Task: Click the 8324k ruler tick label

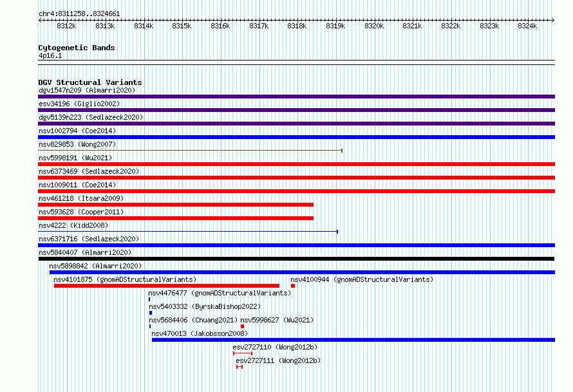Action: tap(527, 26)
